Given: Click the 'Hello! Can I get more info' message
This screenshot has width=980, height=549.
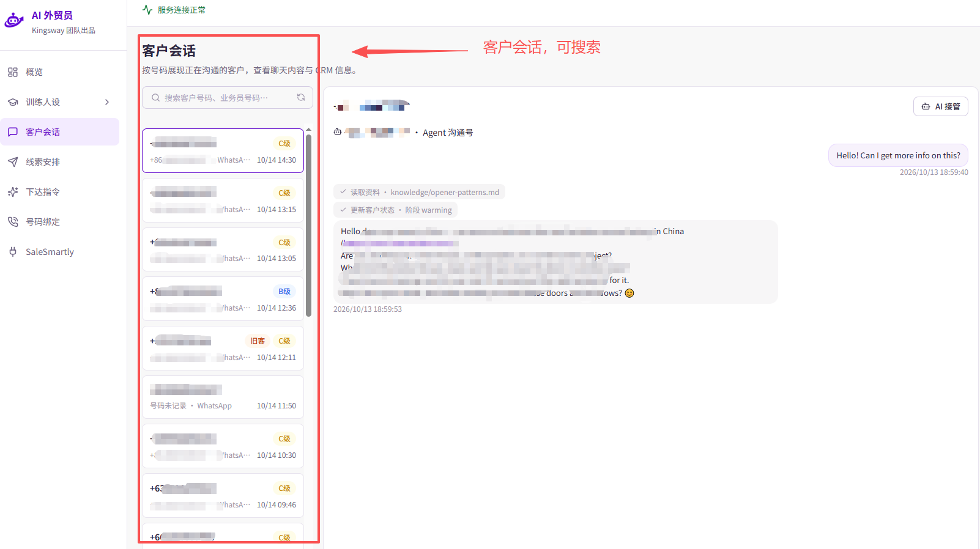Looking at the screenshot, I should tap(898, 155).
